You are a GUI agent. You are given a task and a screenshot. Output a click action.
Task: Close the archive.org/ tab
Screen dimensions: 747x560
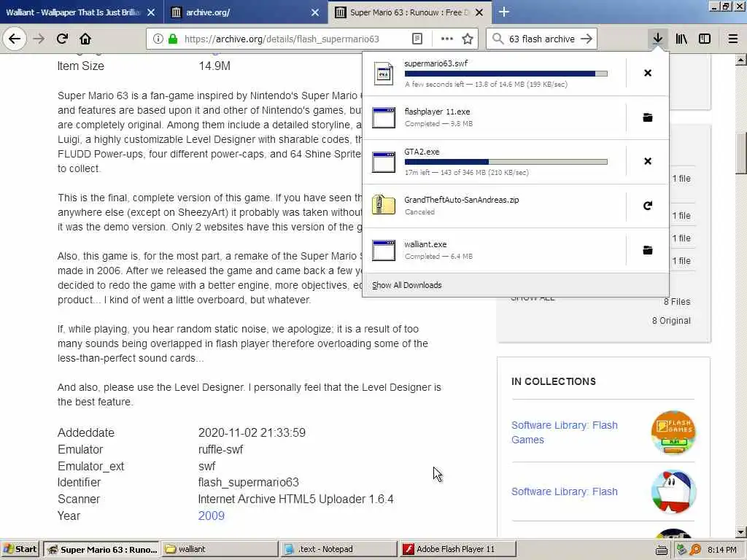(x=315, y=12)
